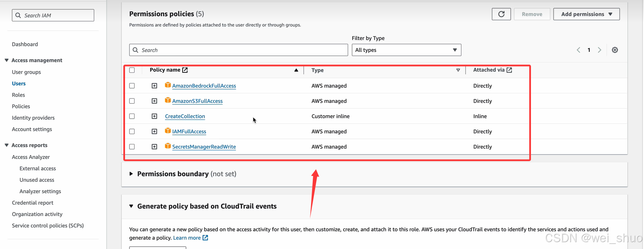Open the CreateCollection inline policy link
This screenshot has height=249, width=644.
[185, 116]
